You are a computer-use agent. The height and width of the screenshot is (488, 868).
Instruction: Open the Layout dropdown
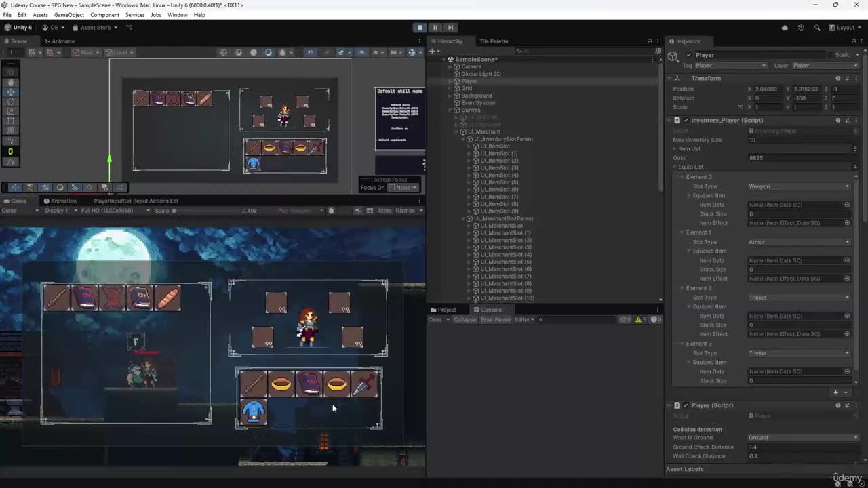tap(846, 28)
